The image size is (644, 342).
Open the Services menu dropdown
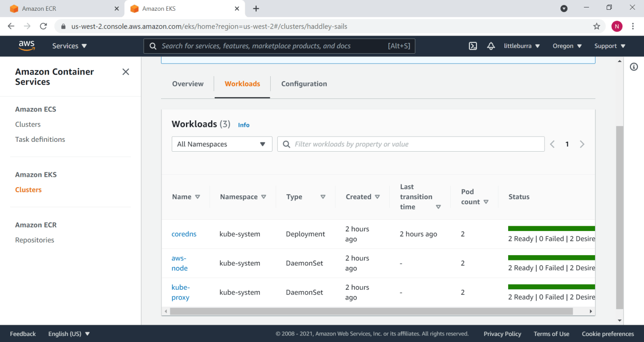(x=70, y=46)
